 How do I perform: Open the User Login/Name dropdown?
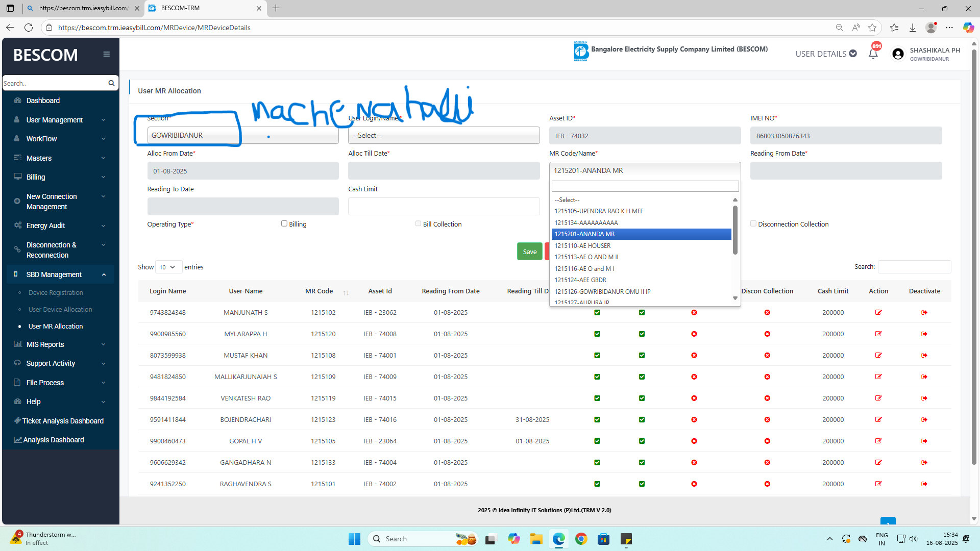tap(443, 136)
